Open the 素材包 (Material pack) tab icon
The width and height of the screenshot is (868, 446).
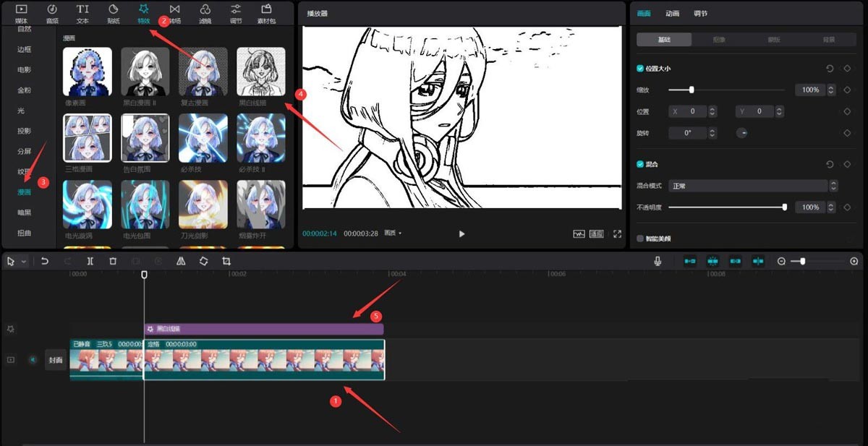point(267,9)
